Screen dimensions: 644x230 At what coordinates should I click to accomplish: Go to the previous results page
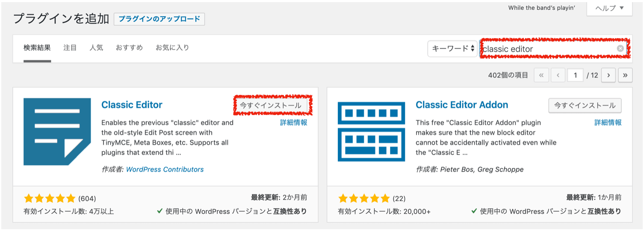click(x=558, y=75)
